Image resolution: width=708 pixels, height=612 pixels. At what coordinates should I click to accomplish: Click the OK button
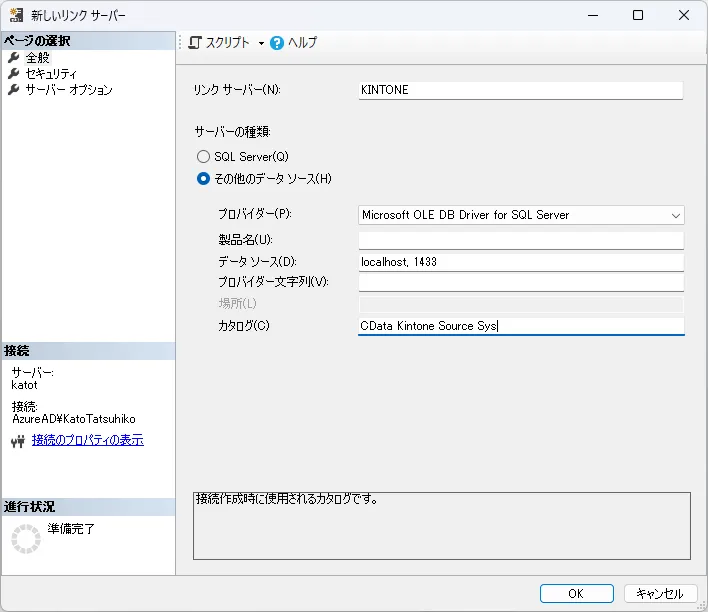[x=577, y=593]
